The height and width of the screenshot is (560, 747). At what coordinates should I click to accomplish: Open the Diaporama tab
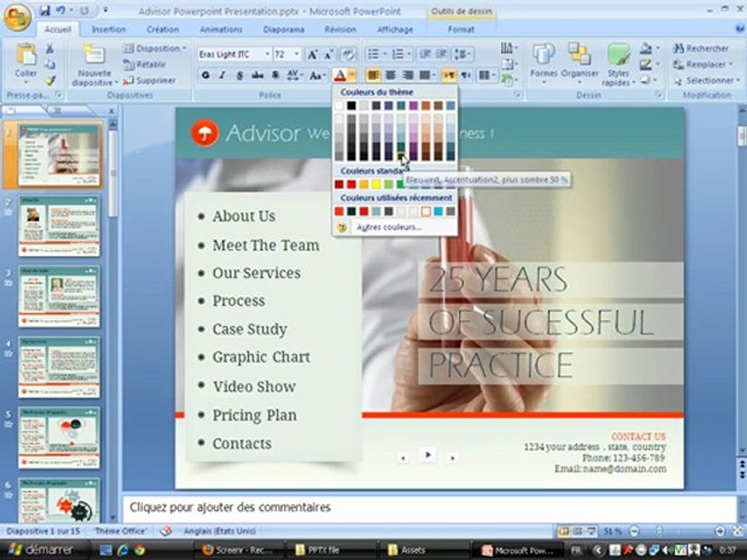[x=283, y=29]
